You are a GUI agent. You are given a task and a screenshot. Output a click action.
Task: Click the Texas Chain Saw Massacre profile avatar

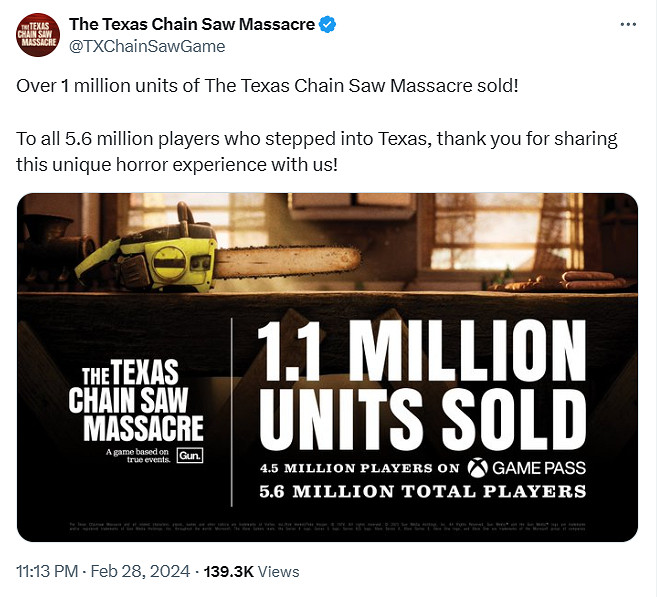point(38,36)
